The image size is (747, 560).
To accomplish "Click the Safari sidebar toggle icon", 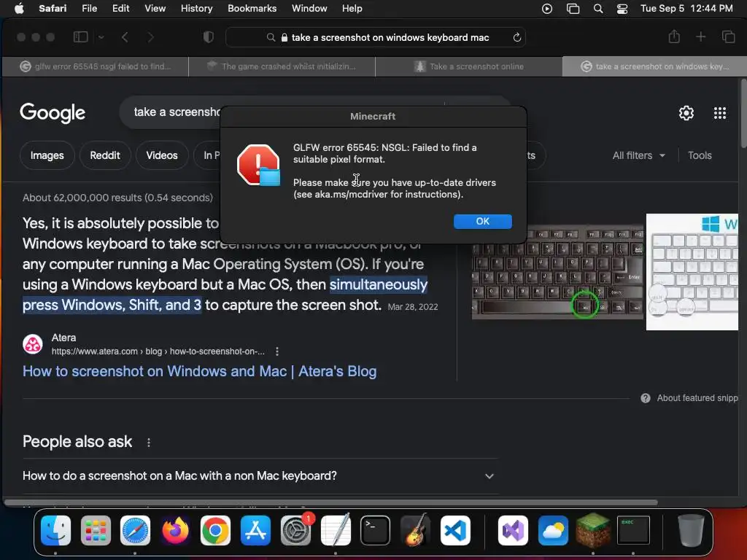I will 80,36.
